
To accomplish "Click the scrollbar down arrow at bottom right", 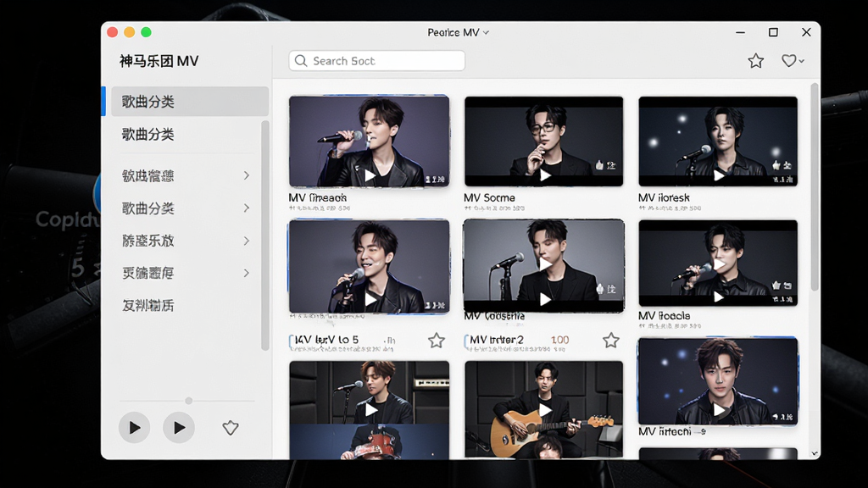I will (815, 453).
